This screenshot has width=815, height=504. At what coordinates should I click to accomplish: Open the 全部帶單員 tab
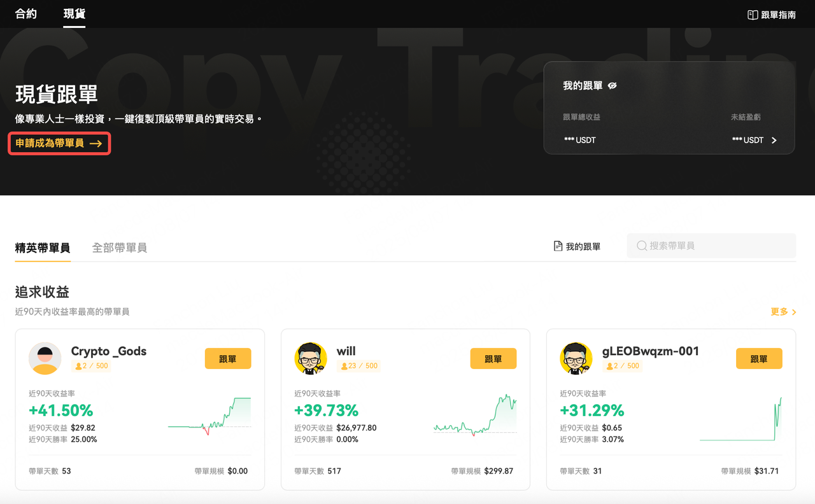[120, 248]
